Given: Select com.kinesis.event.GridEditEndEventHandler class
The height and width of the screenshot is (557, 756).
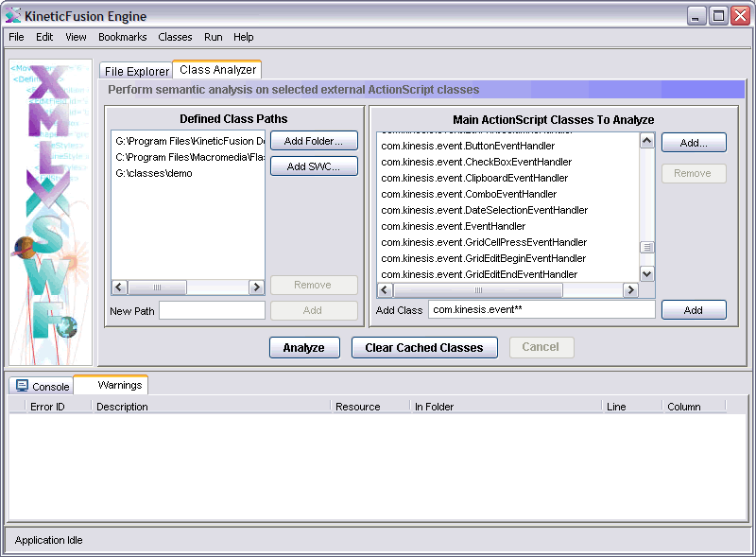Looking at the screenshot, I should [508, 274].
